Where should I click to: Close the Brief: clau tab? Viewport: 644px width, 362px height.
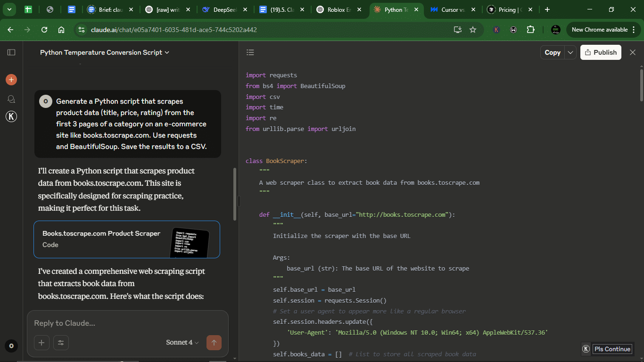[131, 9]
